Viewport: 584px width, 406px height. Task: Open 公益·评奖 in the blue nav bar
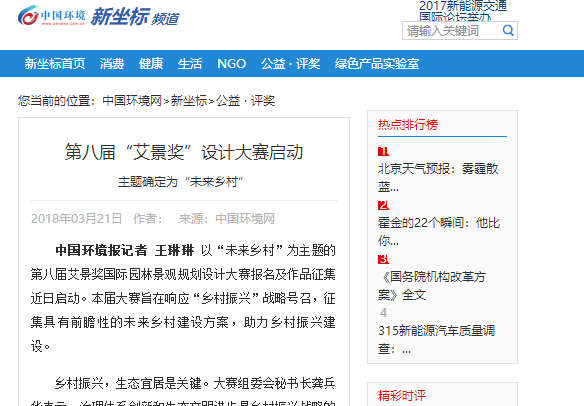click(x=290, y=64)
